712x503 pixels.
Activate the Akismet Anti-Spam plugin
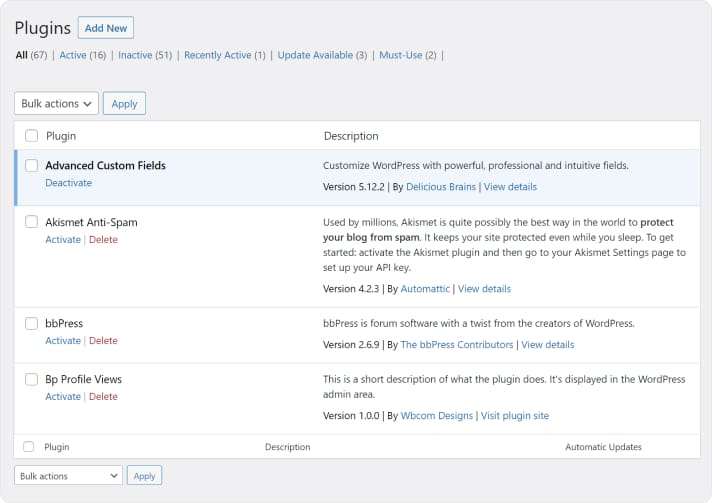click(x=63, y=239)
